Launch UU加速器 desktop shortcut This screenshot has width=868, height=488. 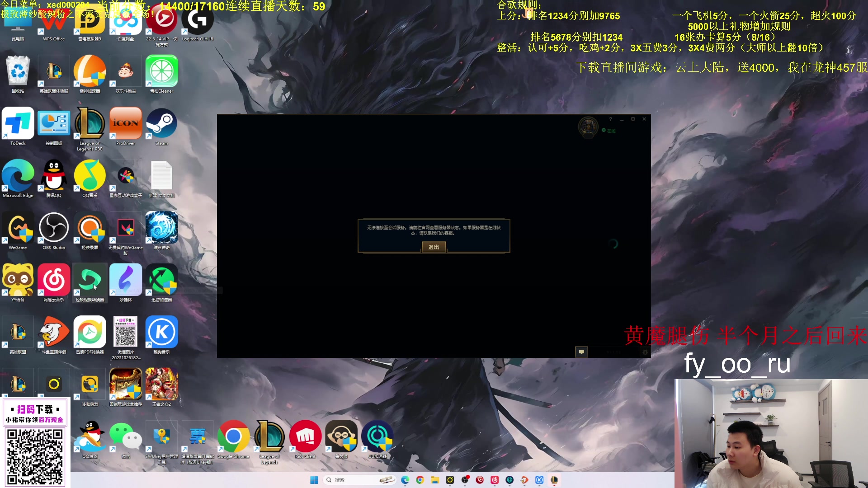point(377,439)
